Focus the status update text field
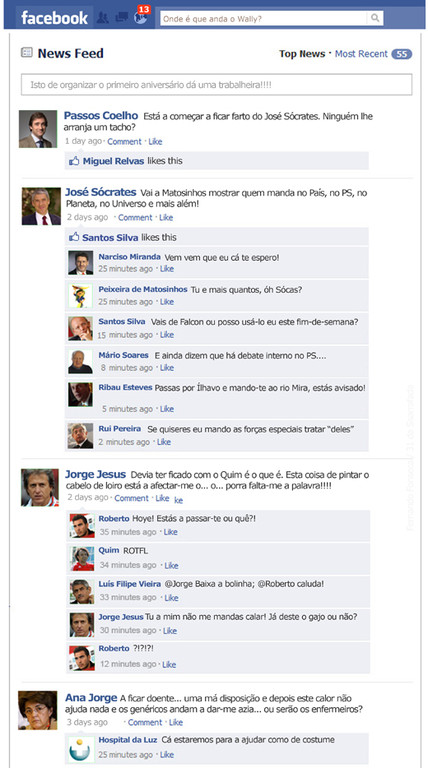428x768 pixels. [216, 85]
